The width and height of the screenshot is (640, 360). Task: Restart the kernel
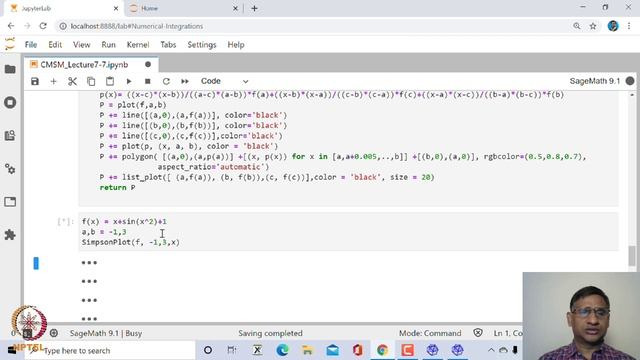click(x=166, y=81)
